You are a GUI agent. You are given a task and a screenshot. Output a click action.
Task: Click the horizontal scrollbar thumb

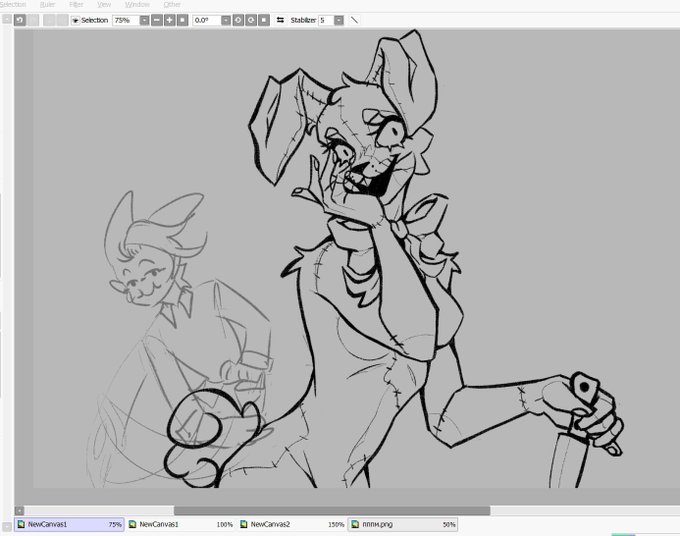coord(332,510)
